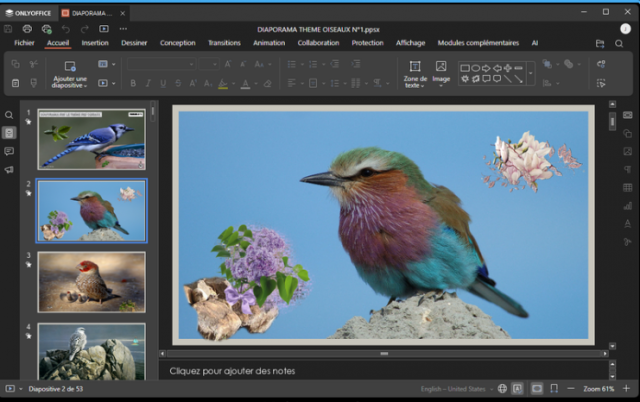Screen dimensions: 640x402
Task: Open table settings in right sidebar
Action: point(627,187)
